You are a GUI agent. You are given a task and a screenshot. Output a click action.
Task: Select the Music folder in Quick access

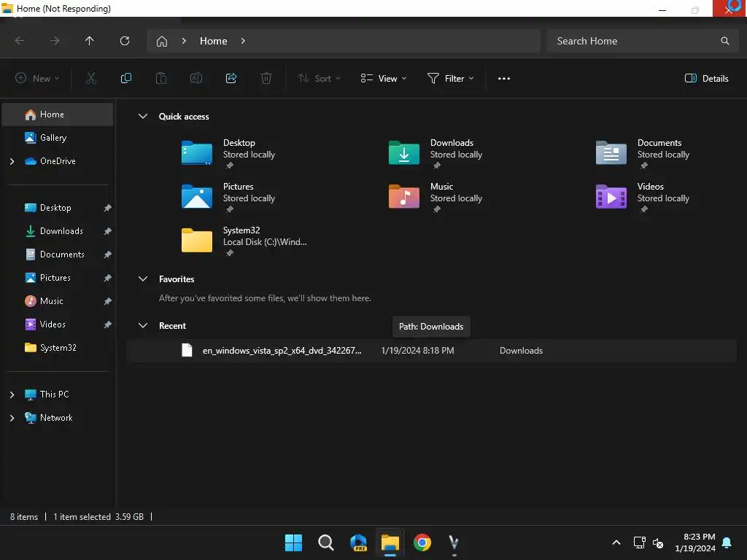pos(436,197)
